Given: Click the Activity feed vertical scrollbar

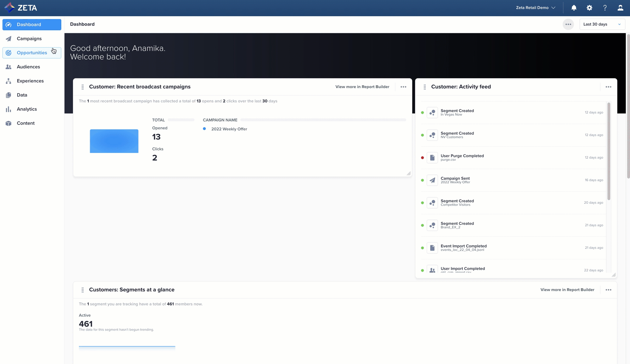Looking at the screenshot, I should (609, 152).
